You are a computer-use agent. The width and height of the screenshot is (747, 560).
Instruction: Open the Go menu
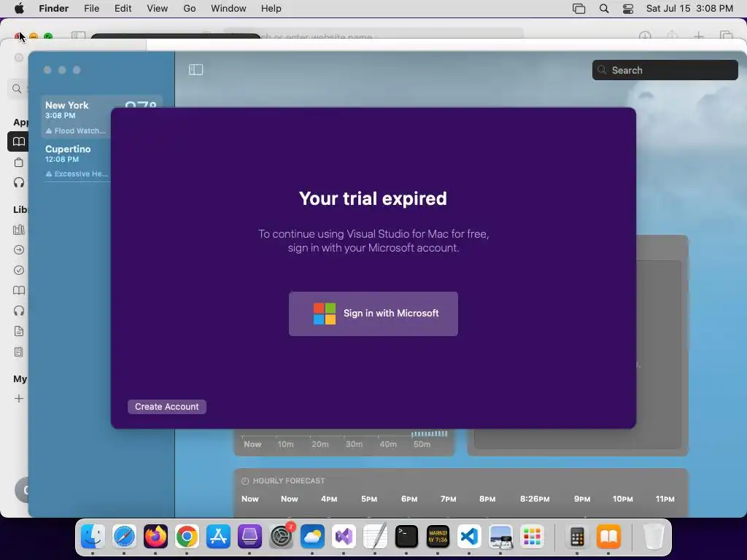pyautogui.click(x=190, y=8)
